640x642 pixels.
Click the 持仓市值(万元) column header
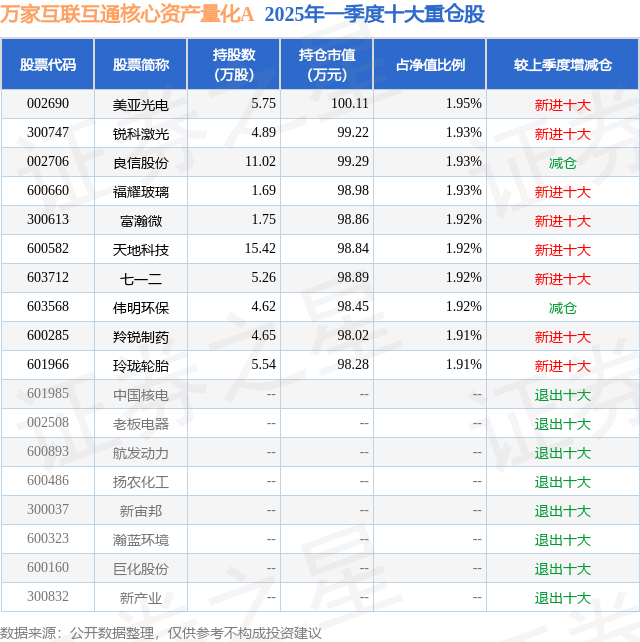point(326,65)
